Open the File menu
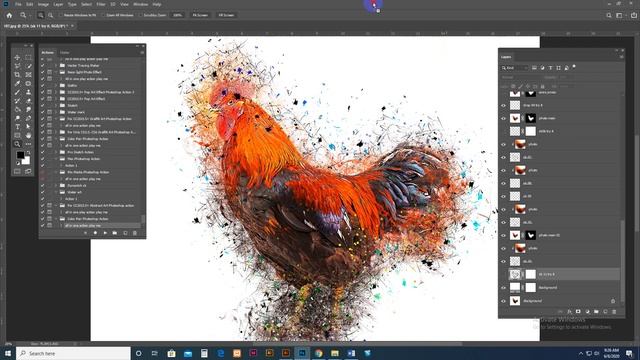This screenshot has height=360, width=640. [x=18, y=4]
